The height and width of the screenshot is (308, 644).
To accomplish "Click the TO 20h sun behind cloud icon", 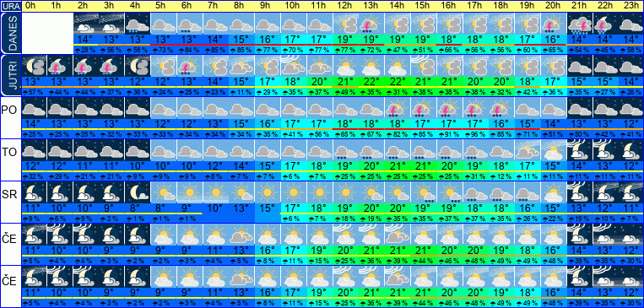I will pos(552,150).
